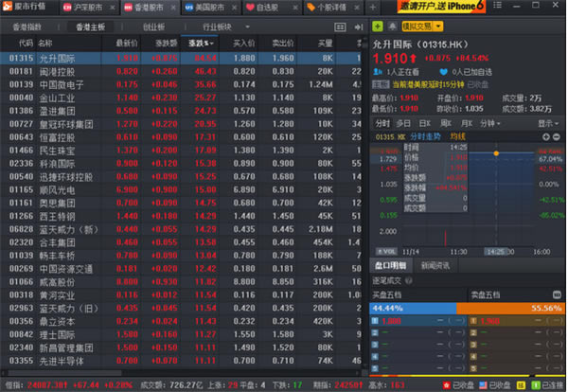Screen dimensions: 568x392
Task: Open the main menu list icon
Action: click(x=497, y=5)
